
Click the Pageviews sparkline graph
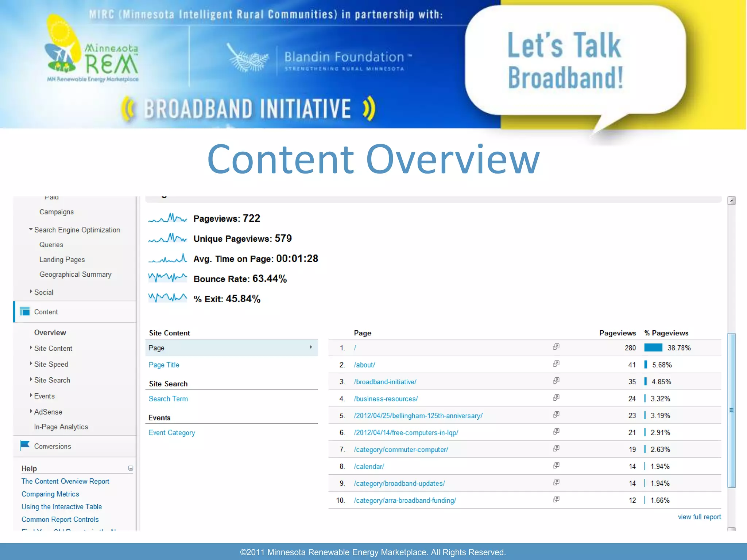tap(167, 218)
